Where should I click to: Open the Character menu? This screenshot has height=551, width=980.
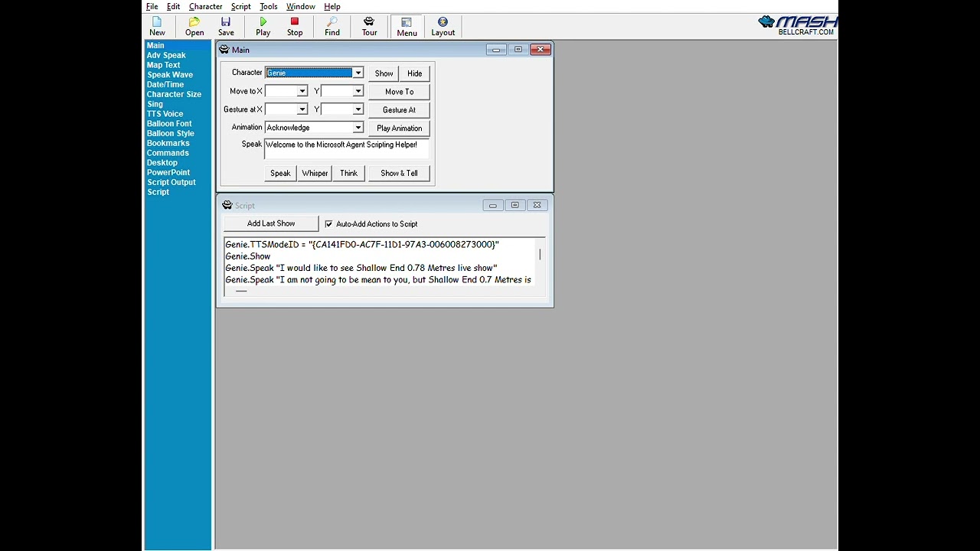click(206, 6)
